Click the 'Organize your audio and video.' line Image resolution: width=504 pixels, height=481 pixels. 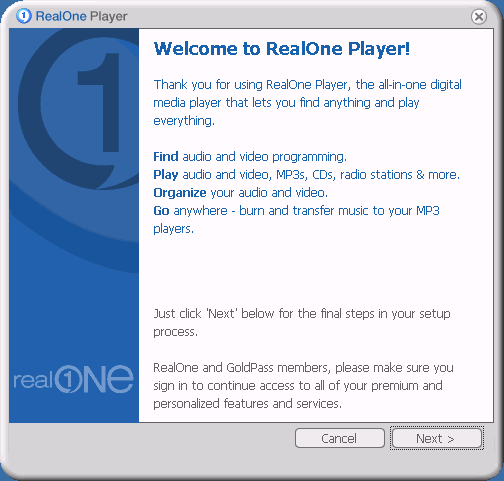coord(241,193)
